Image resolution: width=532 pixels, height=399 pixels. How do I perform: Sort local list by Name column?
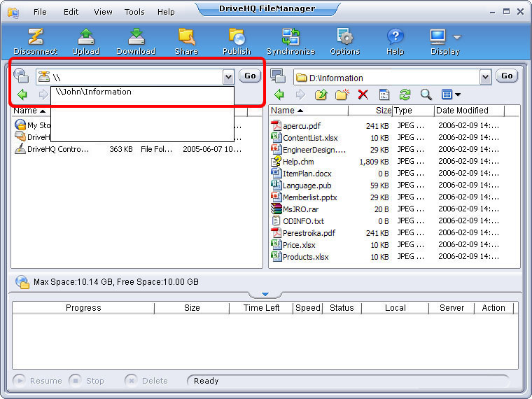tap(309, 111)
